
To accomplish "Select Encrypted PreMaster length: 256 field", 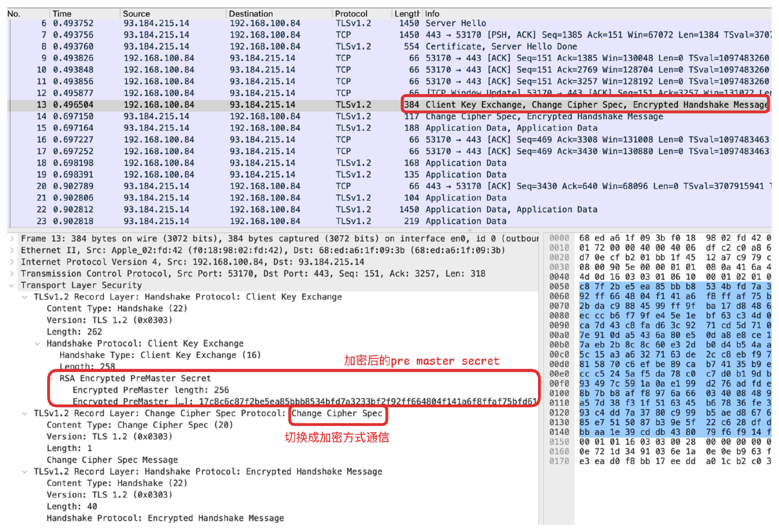I will click(151, 390).
